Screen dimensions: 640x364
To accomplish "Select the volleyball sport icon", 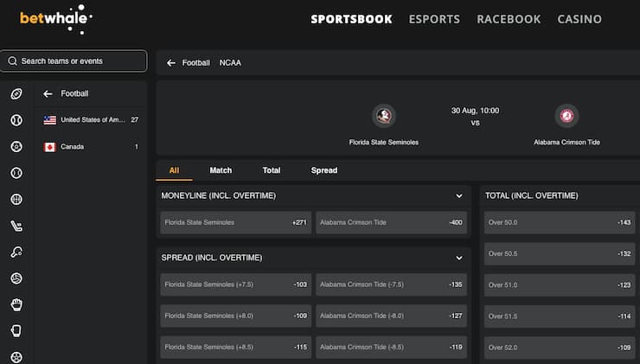I will pyautogui.click(x=16, y=278).
